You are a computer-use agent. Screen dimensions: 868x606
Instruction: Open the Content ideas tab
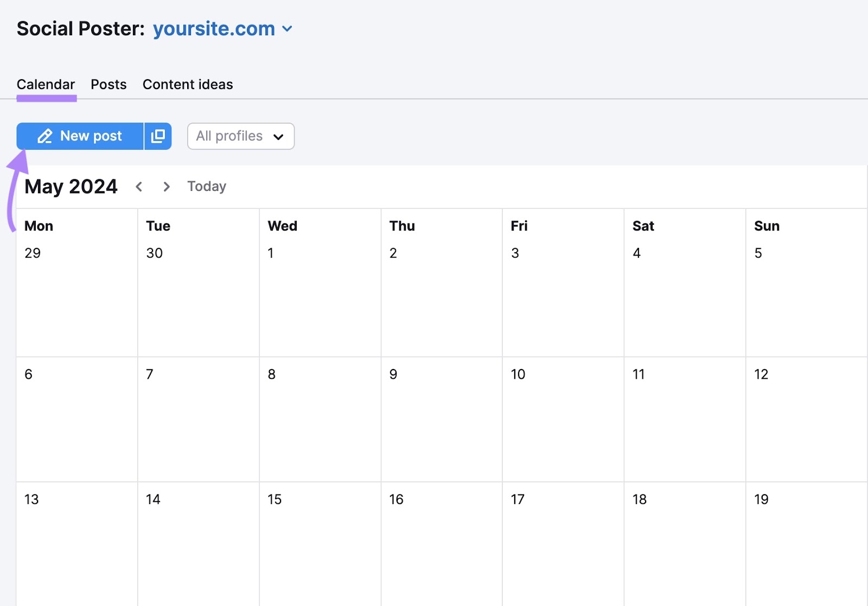[187, 84]
